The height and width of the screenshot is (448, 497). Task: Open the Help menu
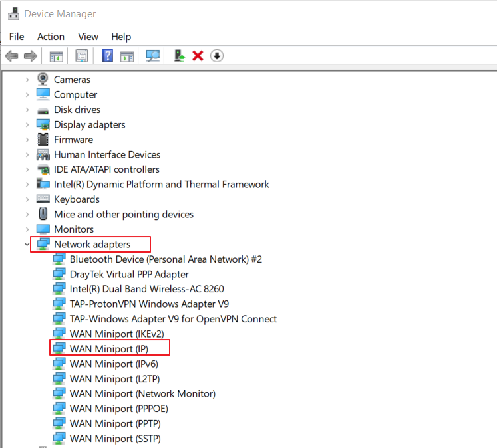(x=121, y=37)
